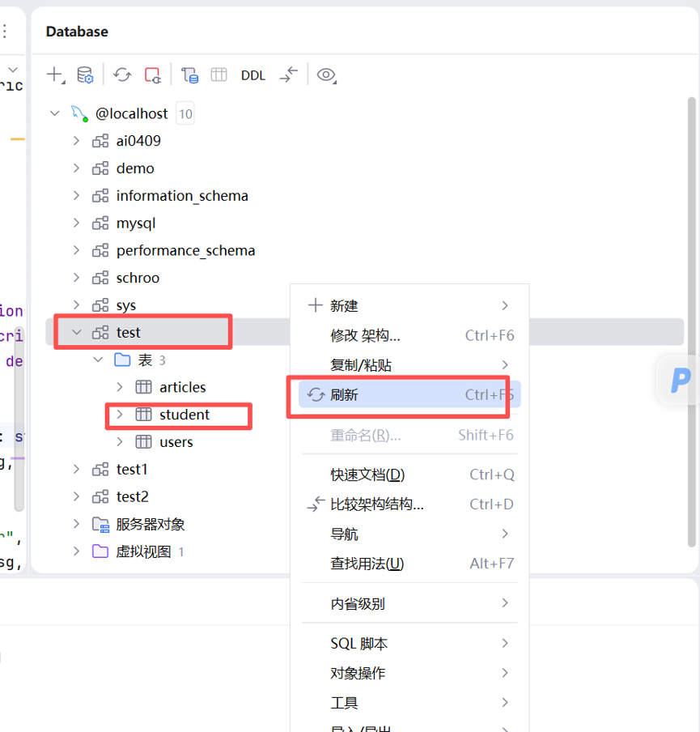This screenshot has height=732, width=700.
Task: Click the plus icon beside 新建
Action: point(316,305)
